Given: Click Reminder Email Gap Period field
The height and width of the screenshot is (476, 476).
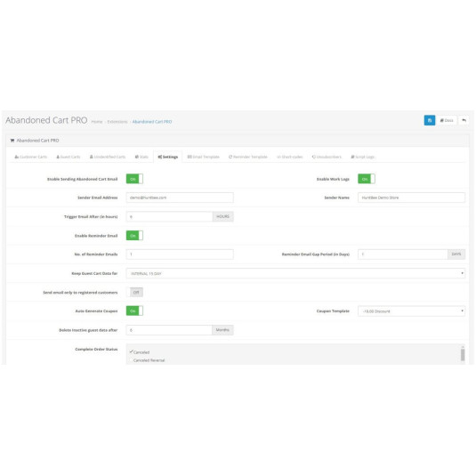Looking at the screenshot, I should (x=402, y=254).
